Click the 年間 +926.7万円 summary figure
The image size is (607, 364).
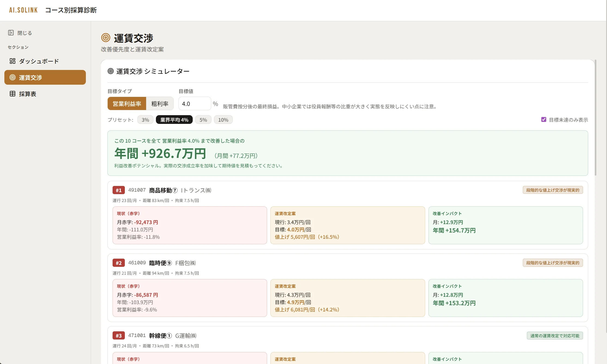click(x=160, y=153)
